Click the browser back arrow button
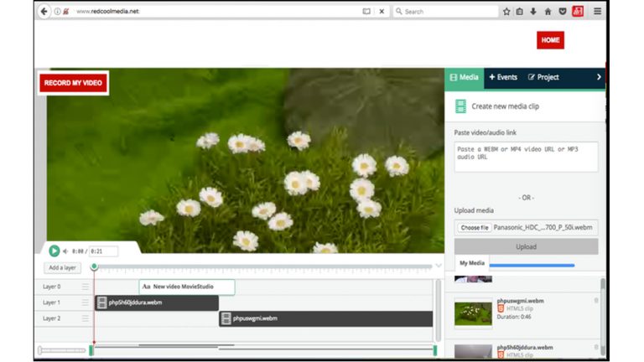Image resolution: width=644 pixels, height=362 pixels. click(44, 12)
